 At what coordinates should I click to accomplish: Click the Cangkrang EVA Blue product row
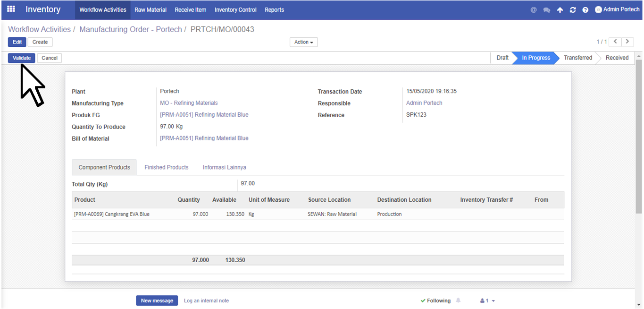coord(112,214)
